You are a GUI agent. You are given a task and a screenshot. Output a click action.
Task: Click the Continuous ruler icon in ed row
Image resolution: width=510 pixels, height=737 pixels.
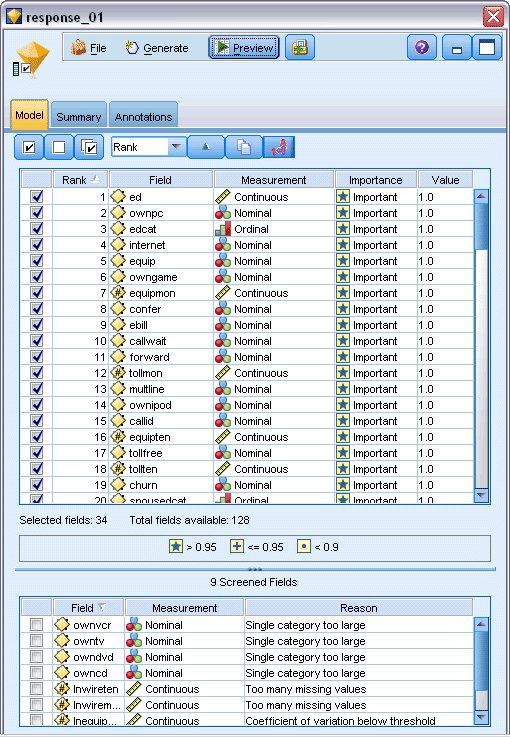[x=223, y=197]
